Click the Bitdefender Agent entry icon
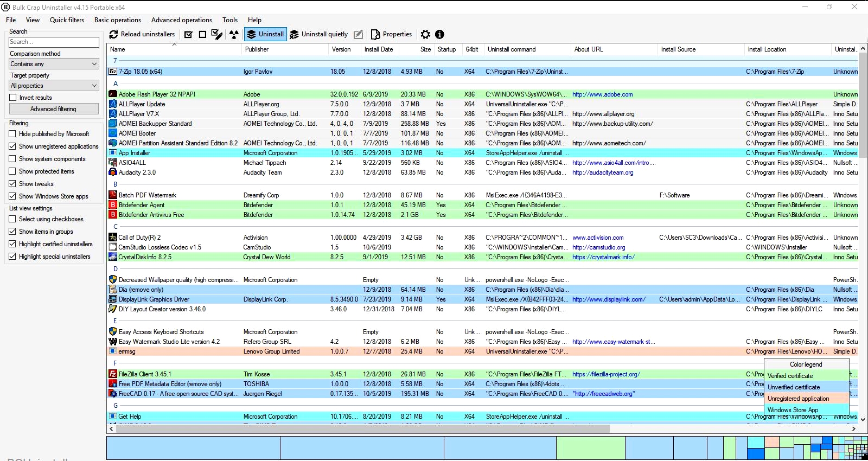The width and height of the screenshot is (868, 461). pyautogui.click(x=113, y=205)
